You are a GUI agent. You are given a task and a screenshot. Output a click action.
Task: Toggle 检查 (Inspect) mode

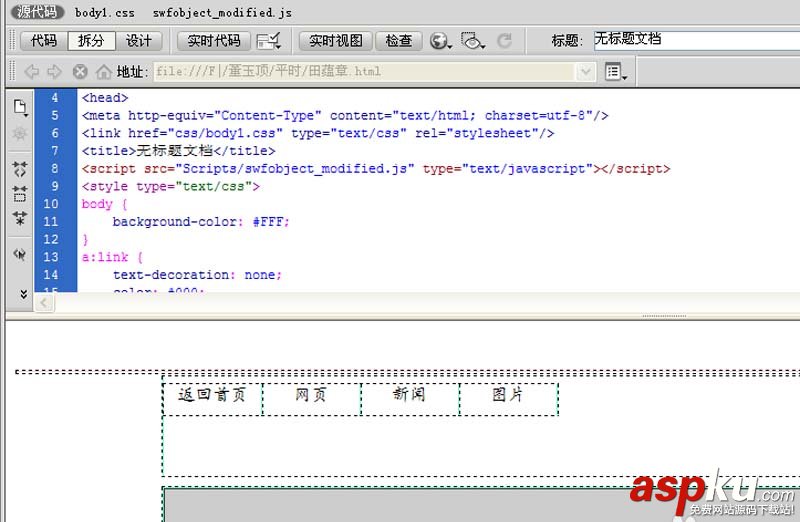click(398, 40)
